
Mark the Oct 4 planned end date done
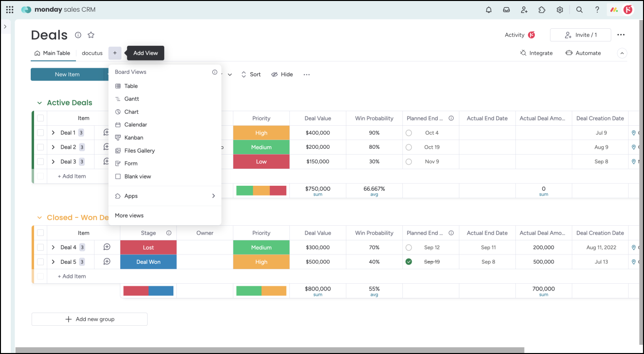(x=409, y=133)
